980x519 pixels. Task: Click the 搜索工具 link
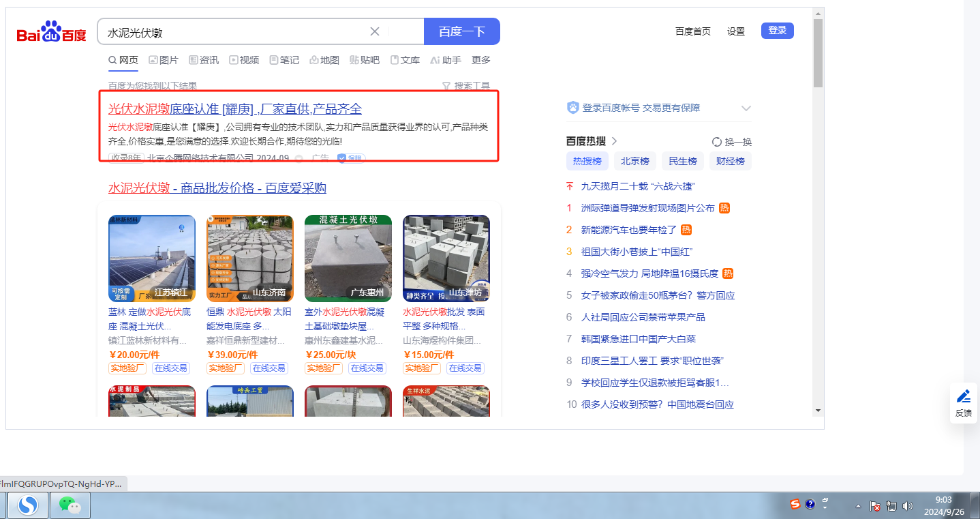click(x=472, y=86)
